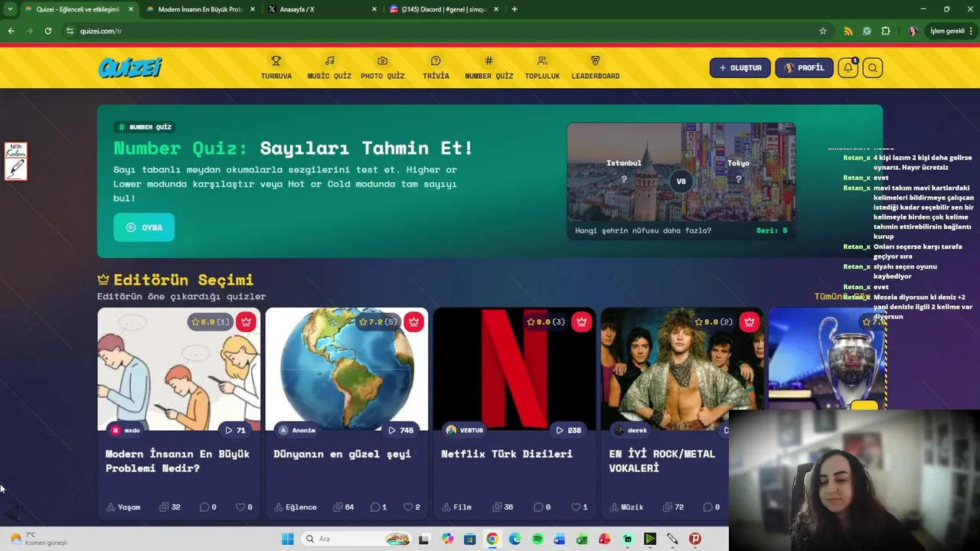Bookmark this page with the star icon
Image resolution: width=980 pixels, height=551 pixels.
(823, 31)
